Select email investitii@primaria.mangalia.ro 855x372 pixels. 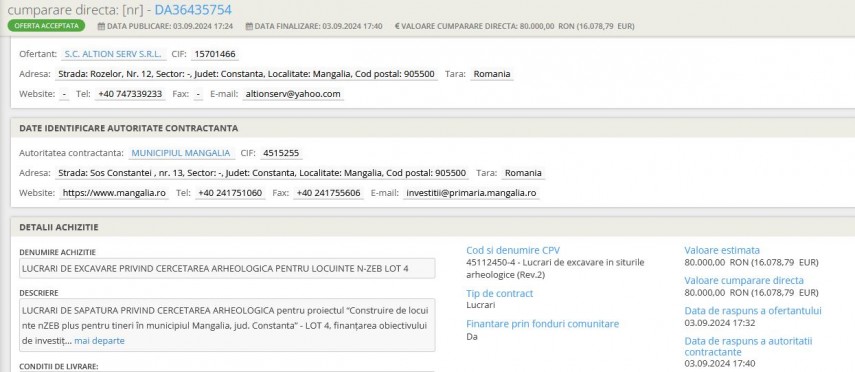coord(471,193)
